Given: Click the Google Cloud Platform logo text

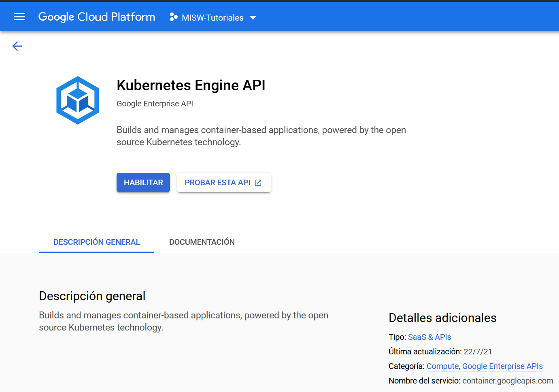Looking at the screenshot, I should coord(97,17).
